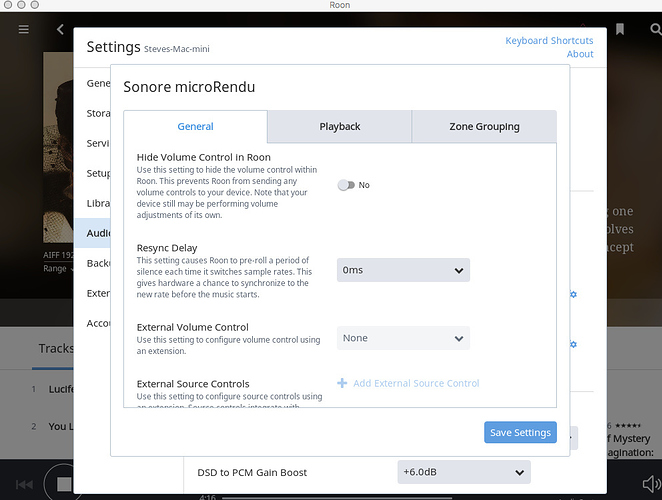Viewport: 662px width, 500px height.
Task: Click the Steves-Mac-mini core name
Action: click(176, 49)
